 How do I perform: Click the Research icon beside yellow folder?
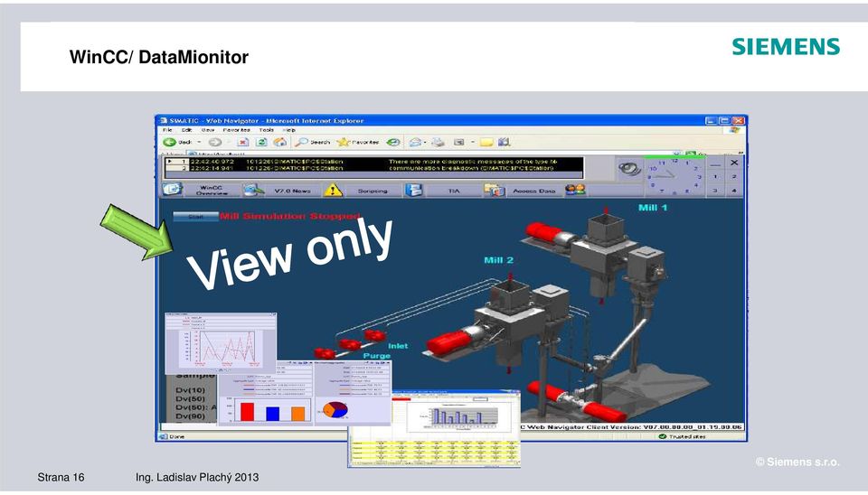coord(504,142)
